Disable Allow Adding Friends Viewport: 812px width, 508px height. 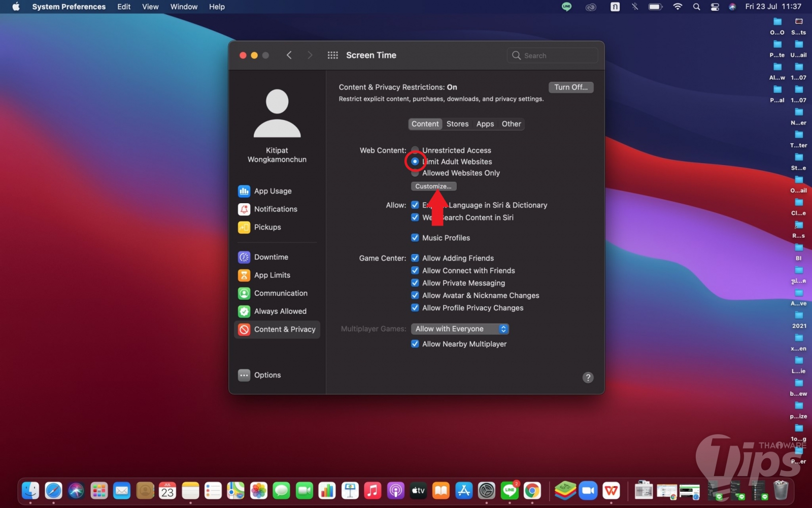pyautogui.click(x=415, y=258)
